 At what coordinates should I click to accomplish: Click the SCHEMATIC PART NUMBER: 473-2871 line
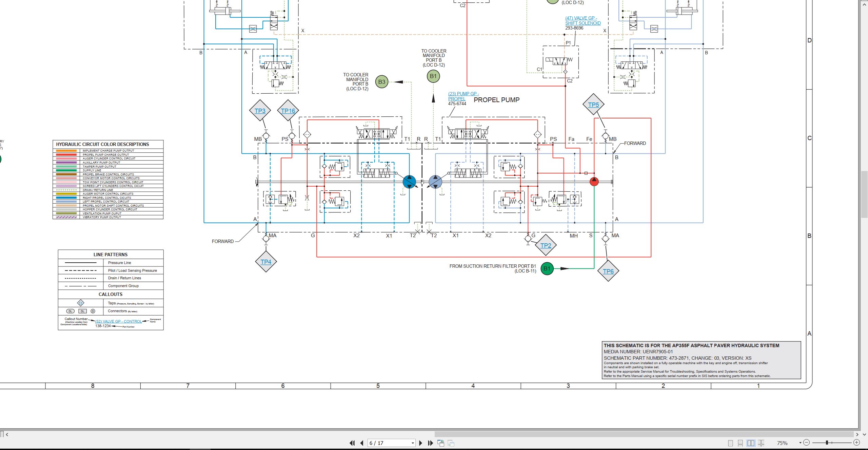(677, 358)
